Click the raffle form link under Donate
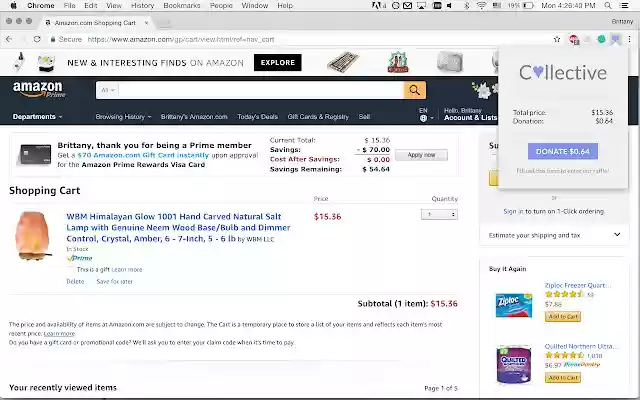The height and width of the screenshot is (400, 640). tap(562, 171)
